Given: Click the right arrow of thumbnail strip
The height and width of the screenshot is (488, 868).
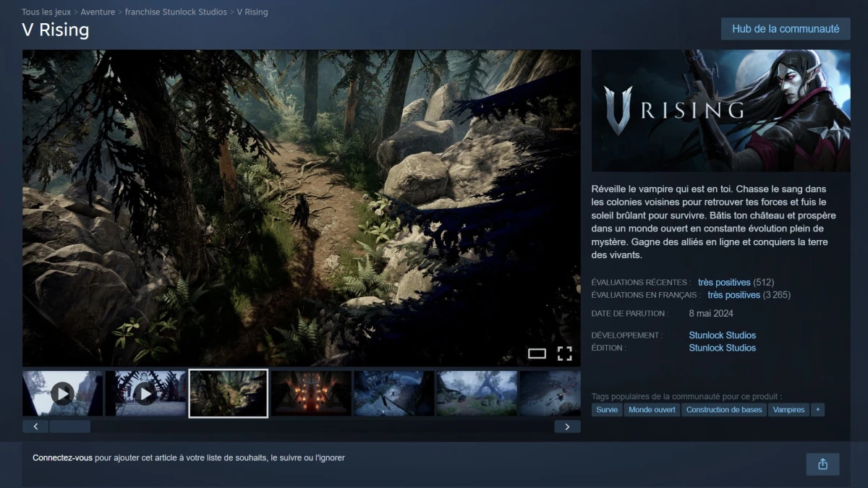Looking at the screenshot, I should 567,427.
